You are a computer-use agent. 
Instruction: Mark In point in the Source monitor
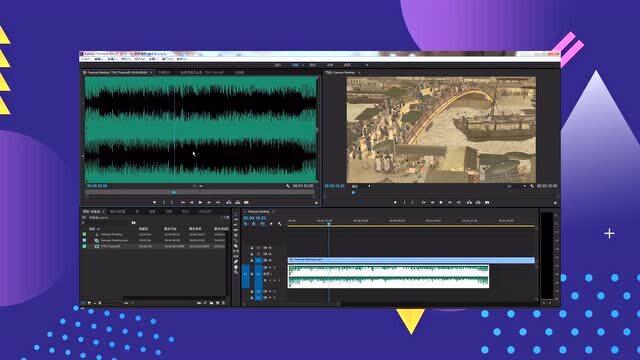tap(164, 202)
